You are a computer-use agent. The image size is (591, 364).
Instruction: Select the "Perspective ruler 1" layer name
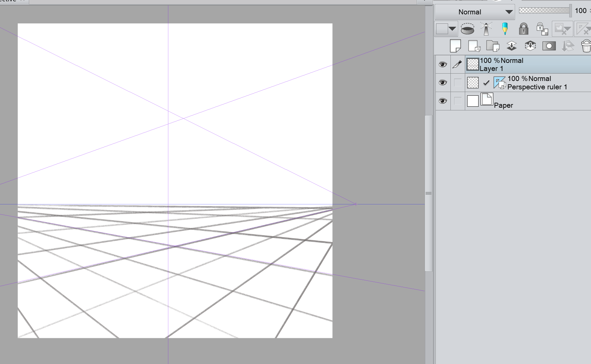(x=537, y=87)
